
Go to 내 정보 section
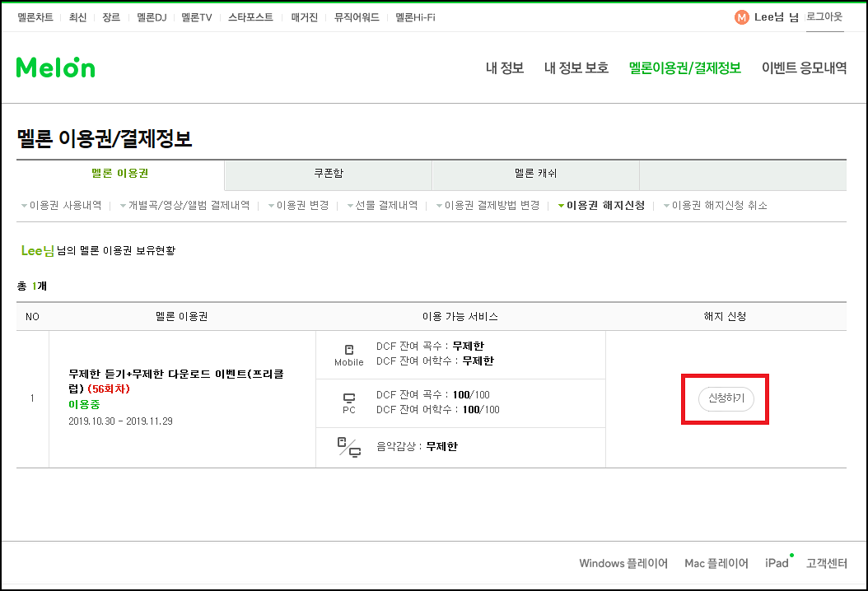click(x=504, y=68)
